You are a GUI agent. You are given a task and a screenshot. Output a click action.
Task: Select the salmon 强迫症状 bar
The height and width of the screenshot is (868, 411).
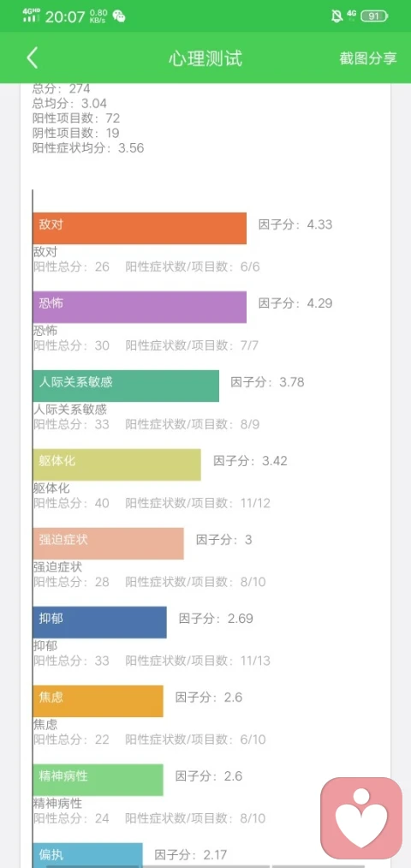[108, 543]
